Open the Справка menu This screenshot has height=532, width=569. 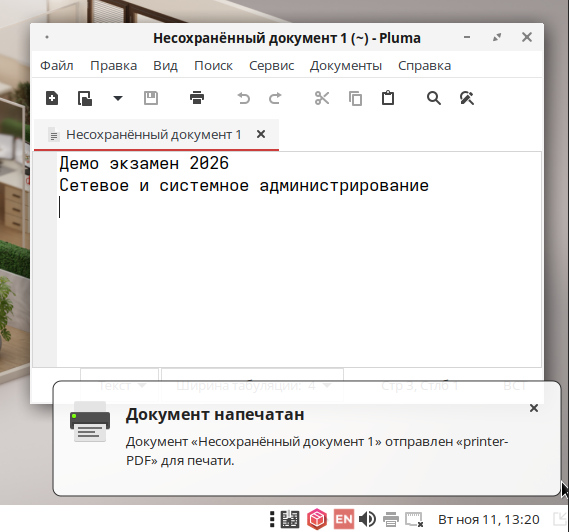[x=425, y=66]
